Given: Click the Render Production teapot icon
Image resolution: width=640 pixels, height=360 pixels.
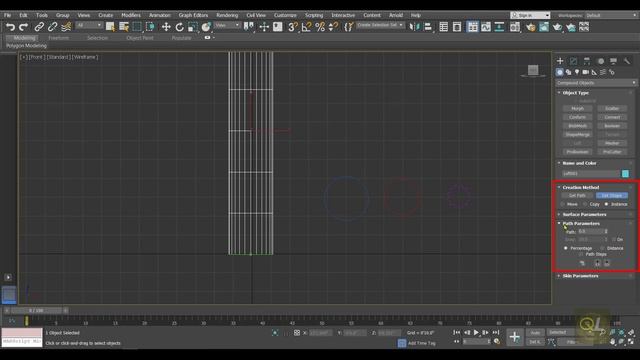Looking at the screenshot, I should [557, 27].
